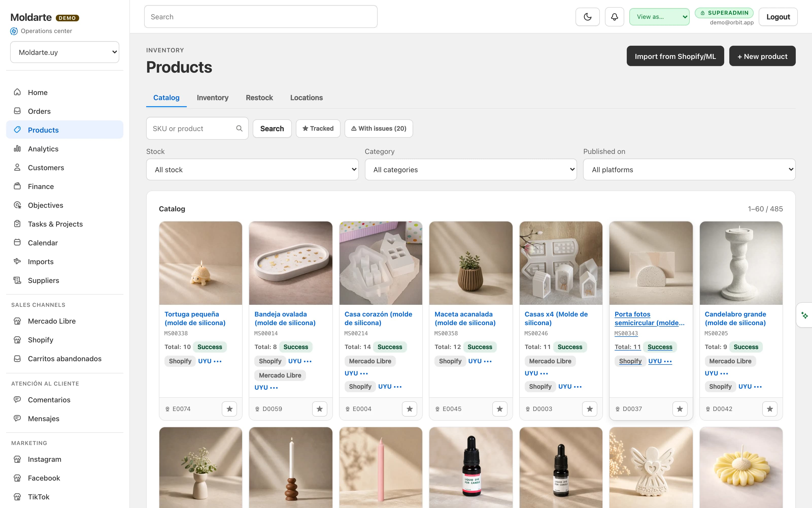This screenshot has height=508, width=812.
Task: Click the Operations center logo icon
Action: pyautogui.click(x=14, y=31)
